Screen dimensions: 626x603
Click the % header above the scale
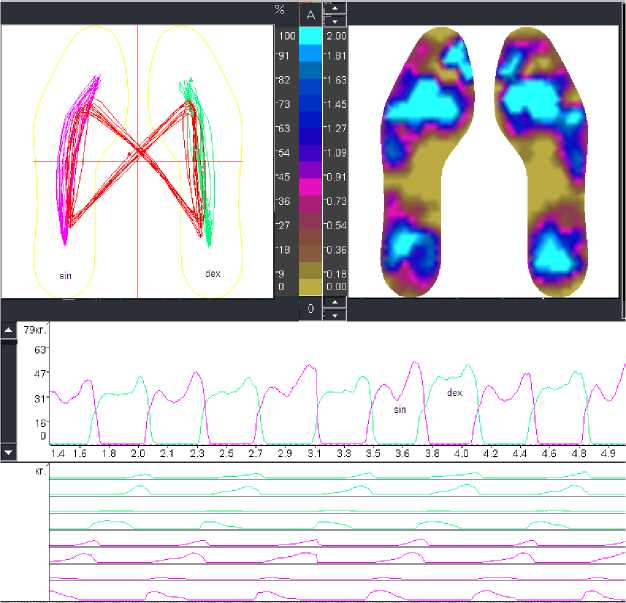[279, 10]
